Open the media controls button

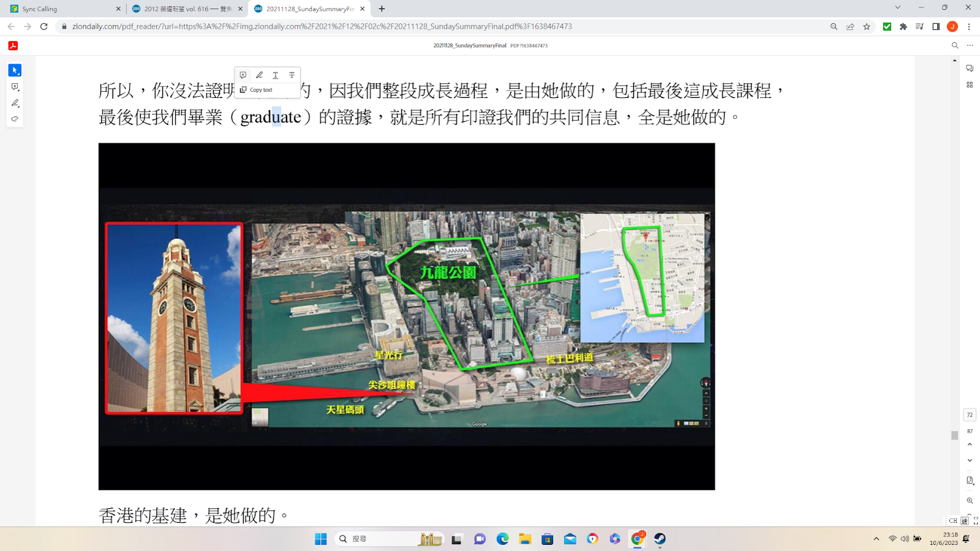click(919, 26)
